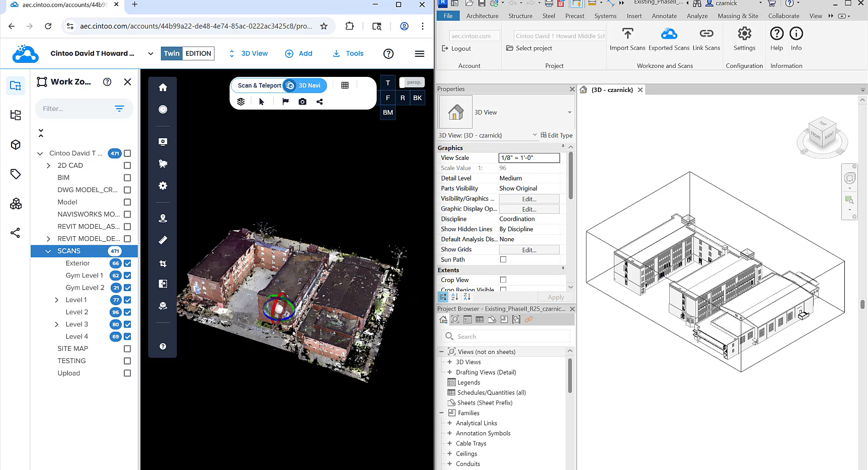Uncheck the Level 4 scans checkbox
The image size is (868, 470).
pyautogui.click(x=127, y=336)
